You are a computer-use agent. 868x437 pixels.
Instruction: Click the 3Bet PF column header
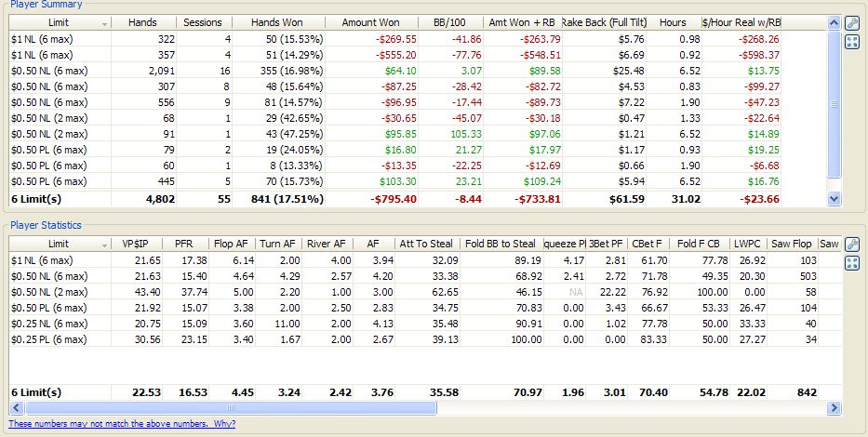click(606, 244)
